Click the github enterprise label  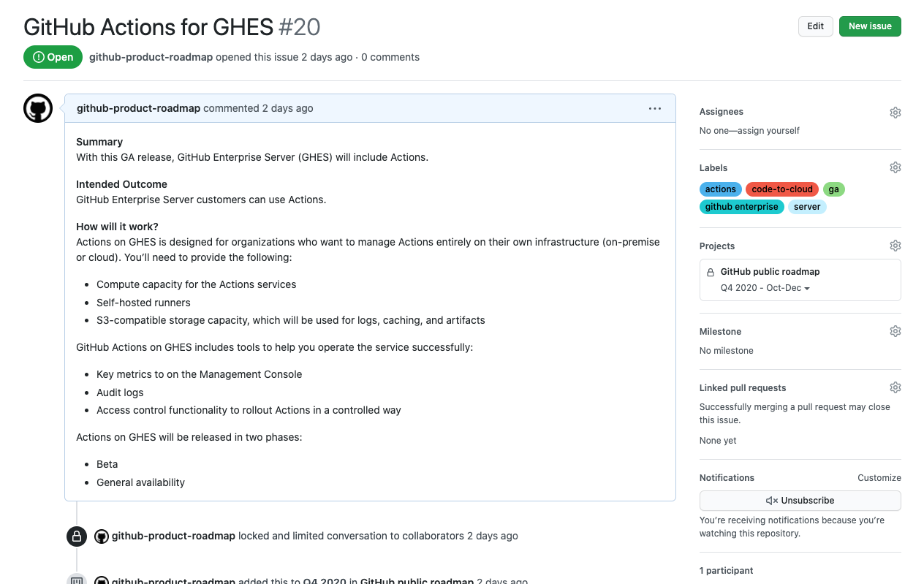(x=741, y=207)
